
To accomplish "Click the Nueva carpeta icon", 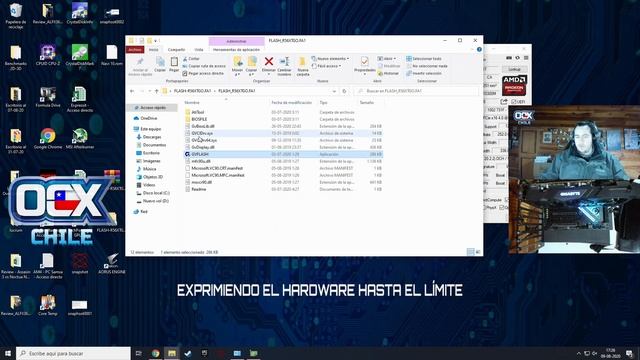I will 302,66.
